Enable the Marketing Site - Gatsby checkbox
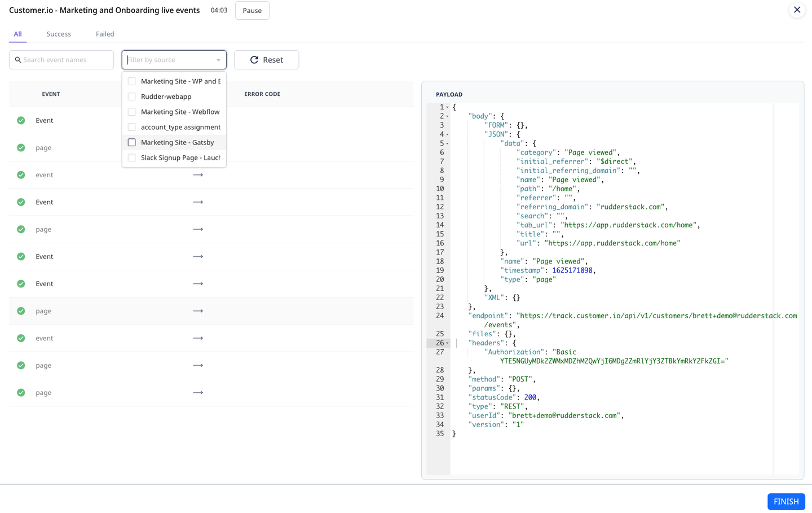812x513 pixels. [x=132, y=142]
